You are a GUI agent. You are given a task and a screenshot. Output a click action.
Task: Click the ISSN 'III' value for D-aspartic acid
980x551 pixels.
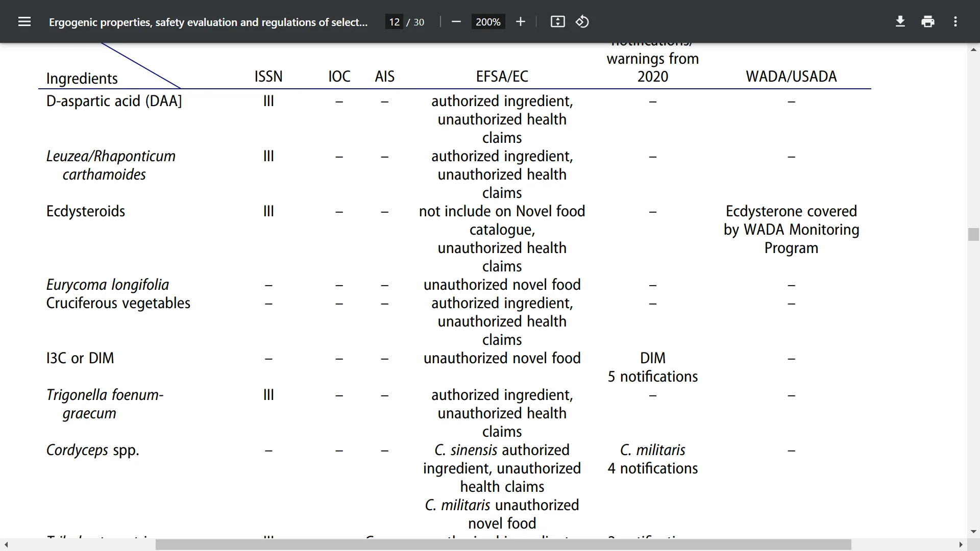tap(268, 101)
